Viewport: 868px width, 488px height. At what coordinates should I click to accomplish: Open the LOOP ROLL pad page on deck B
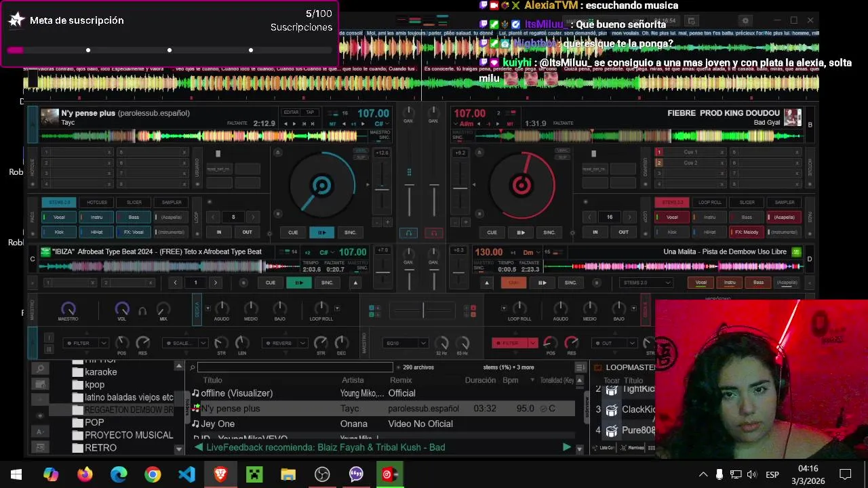[710, 202]
